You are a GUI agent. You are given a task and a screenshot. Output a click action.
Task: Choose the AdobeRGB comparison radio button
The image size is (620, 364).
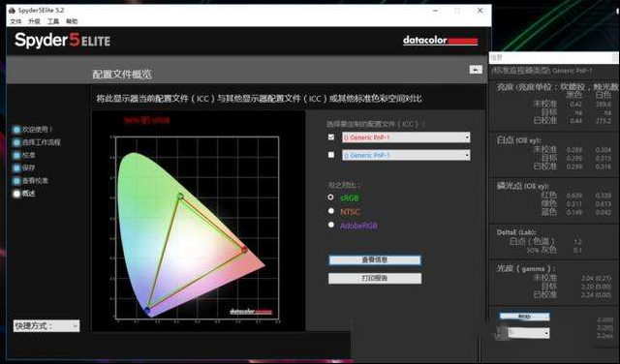click(x=331, y=225)
